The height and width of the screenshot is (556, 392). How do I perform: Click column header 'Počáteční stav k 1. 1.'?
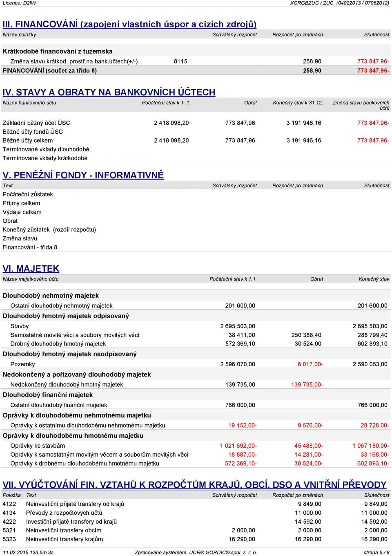point(166,103)
